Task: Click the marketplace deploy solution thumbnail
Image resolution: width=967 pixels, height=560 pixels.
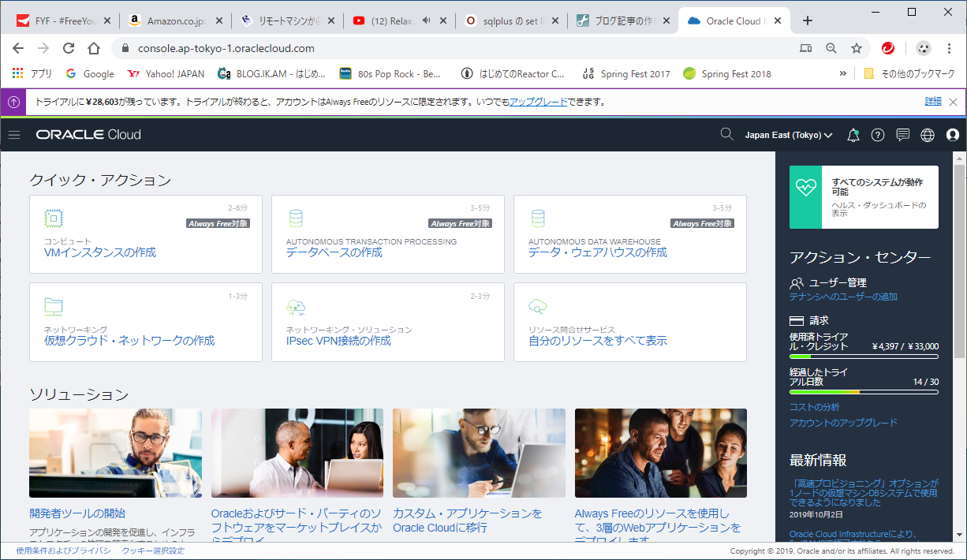Action: pos(297,453)
